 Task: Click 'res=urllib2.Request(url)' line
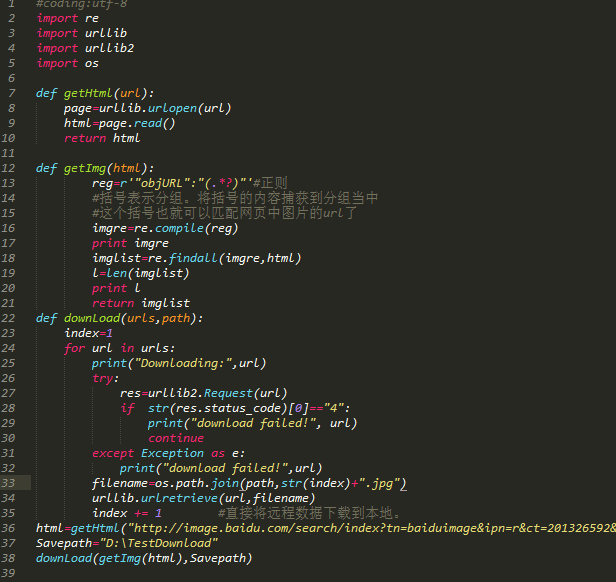(x=204, y=393)
